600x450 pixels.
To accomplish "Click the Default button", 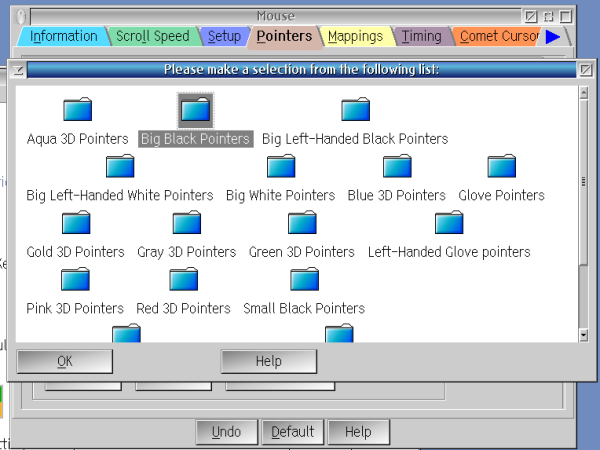I will (x=293, y=432).
